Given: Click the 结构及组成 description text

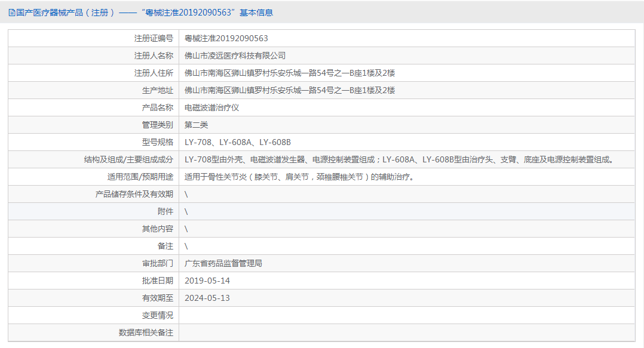Looking at the screenshot, I should tap(399, 159).
